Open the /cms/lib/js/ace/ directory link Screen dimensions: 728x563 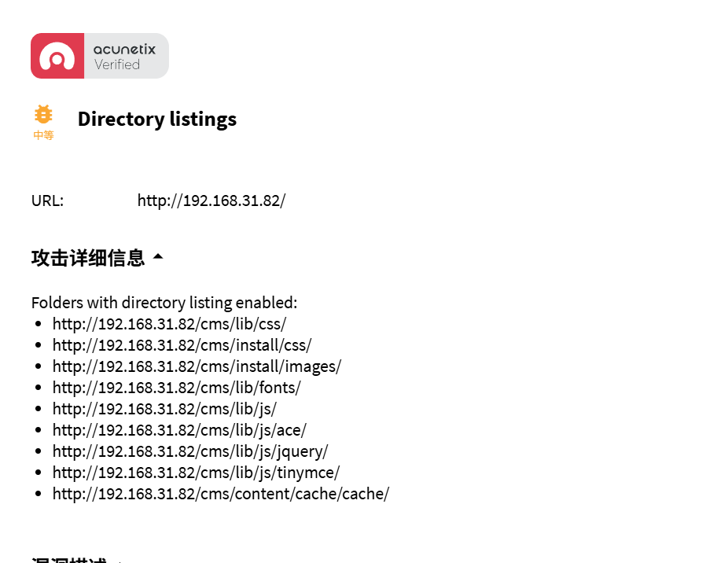[179, 430]
